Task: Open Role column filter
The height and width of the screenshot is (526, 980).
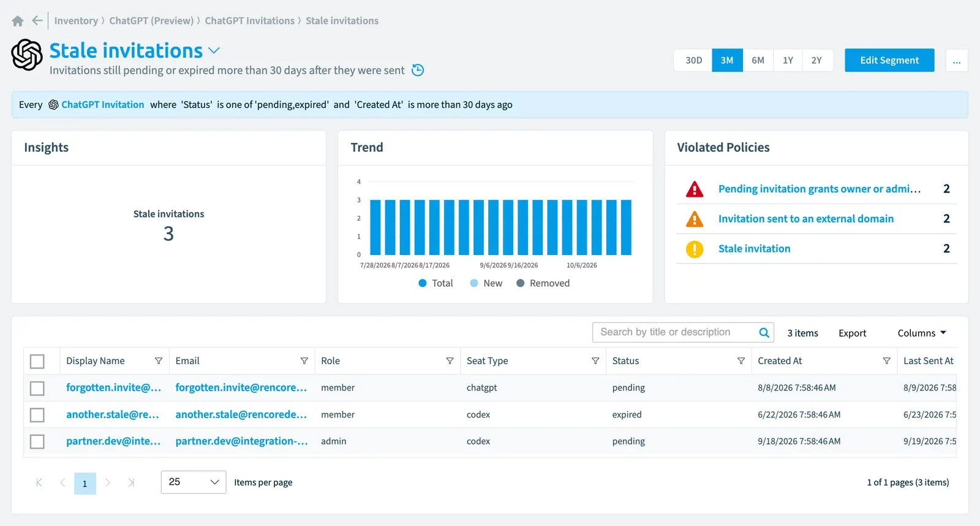Action: (450, 361)
